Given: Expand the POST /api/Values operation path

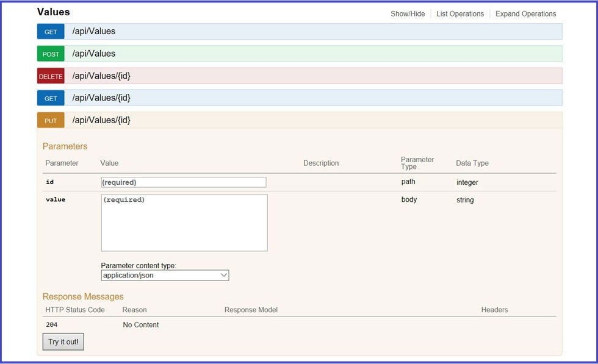Looking at the screenshot, I should [93, 54].
